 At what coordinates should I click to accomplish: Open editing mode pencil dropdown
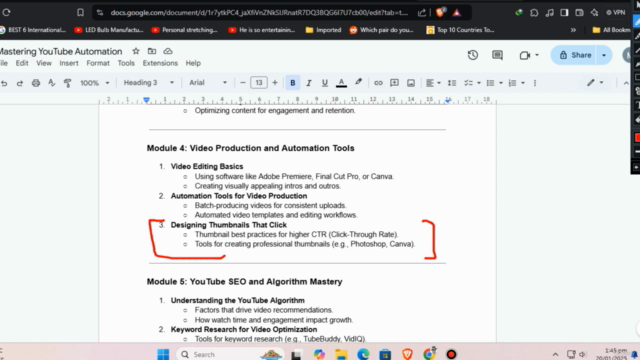click(x=595, y=82)
